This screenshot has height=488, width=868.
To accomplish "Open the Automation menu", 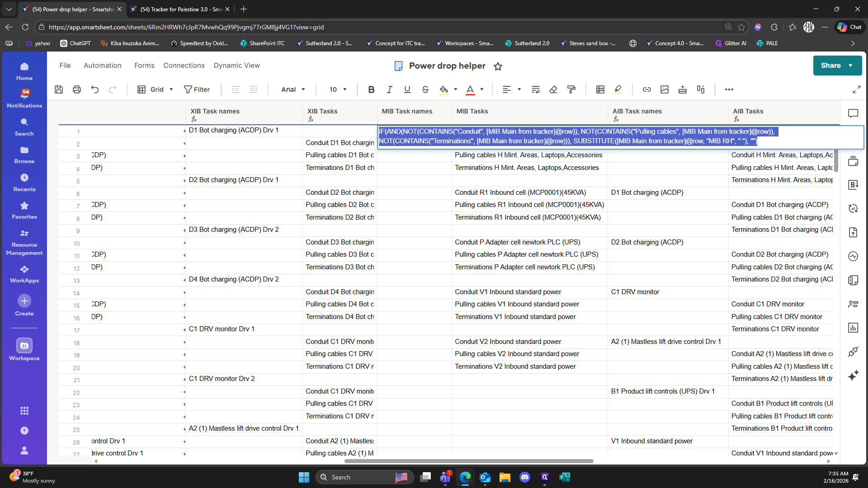I will (x=103, y=66).
